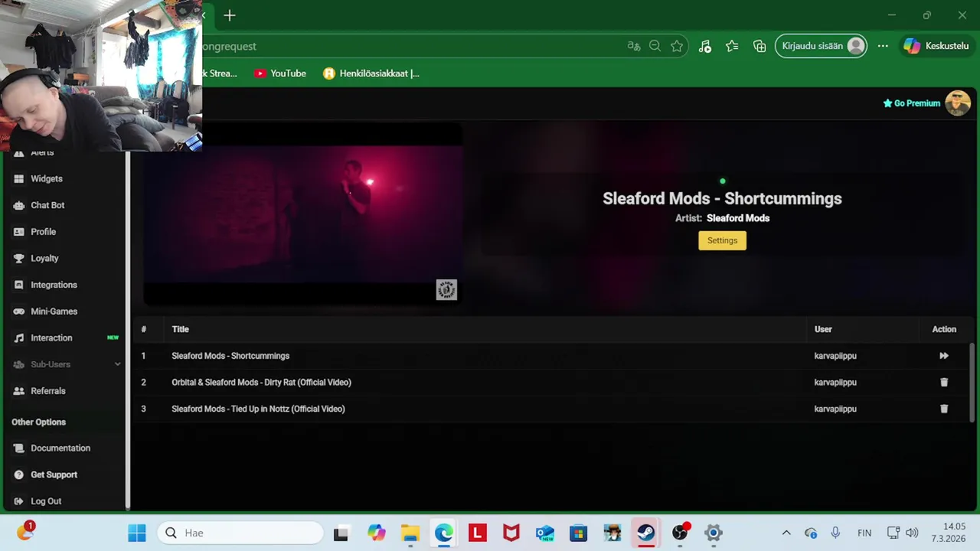This screenshot has width=980, height=551.
Task: Click the Loyalty trophy icon
Action: point(19,258)
